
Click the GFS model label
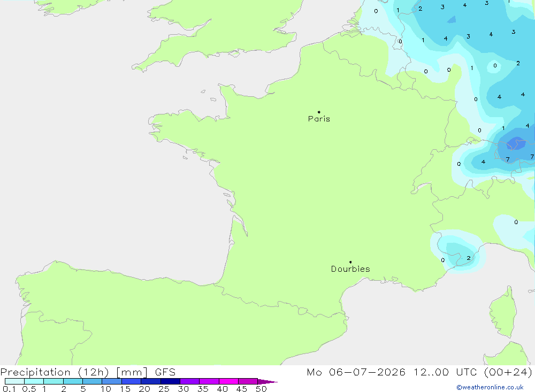click(165, 372)
